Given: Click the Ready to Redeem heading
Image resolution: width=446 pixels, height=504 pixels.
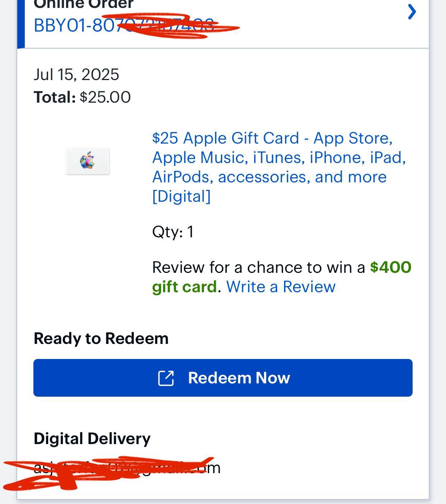Looking at the screenshot, I should click(x=101, y=338).
